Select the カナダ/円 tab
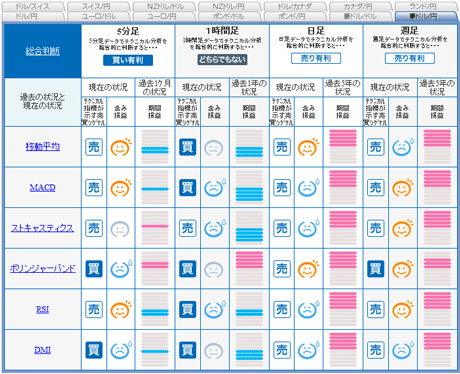460x374 pixels. pyautogui.click(x=361, y=6)
